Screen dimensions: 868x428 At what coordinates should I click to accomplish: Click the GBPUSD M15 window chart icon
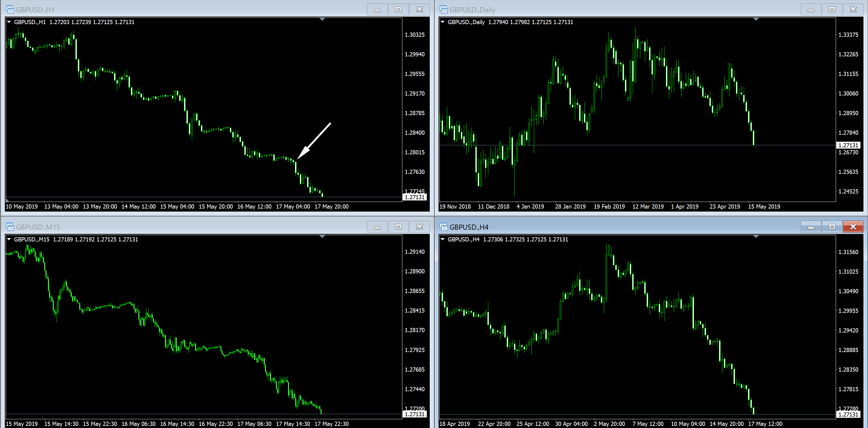(10, 227)
